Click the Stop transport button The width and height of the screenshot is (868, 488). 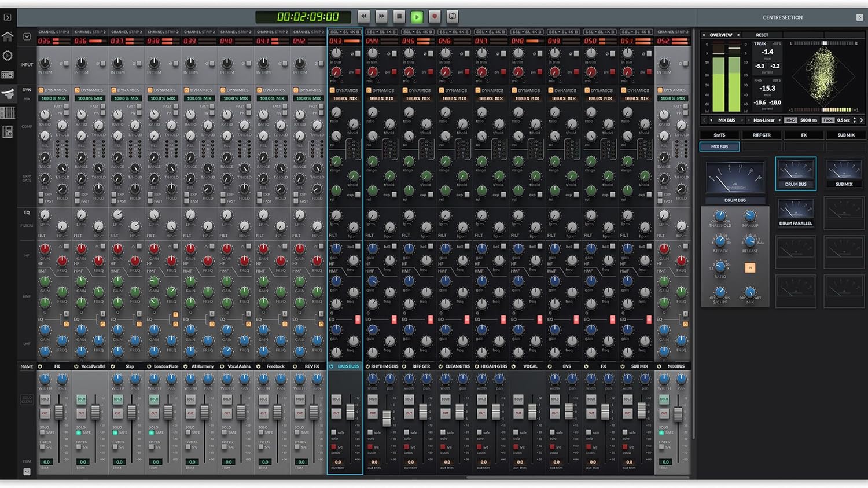tap(399, 16)
